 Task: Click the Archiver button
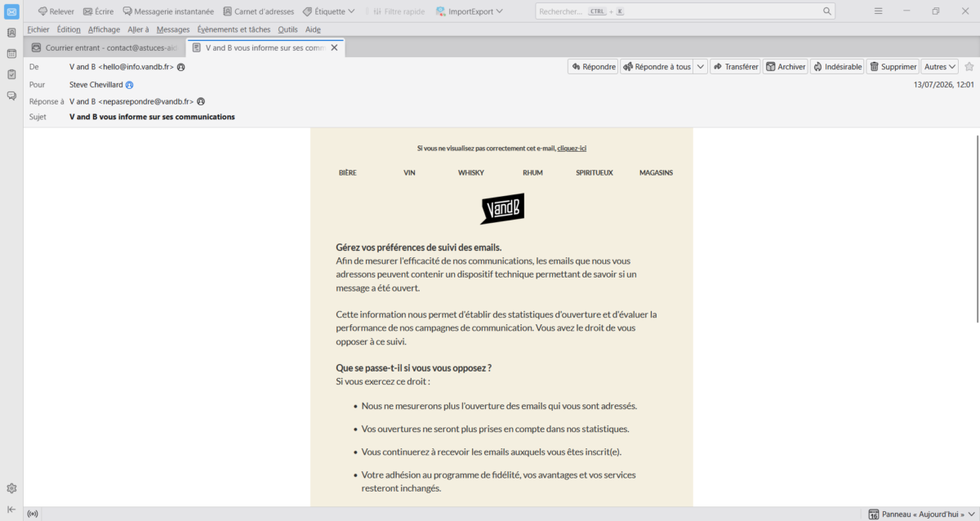[785, 67]
